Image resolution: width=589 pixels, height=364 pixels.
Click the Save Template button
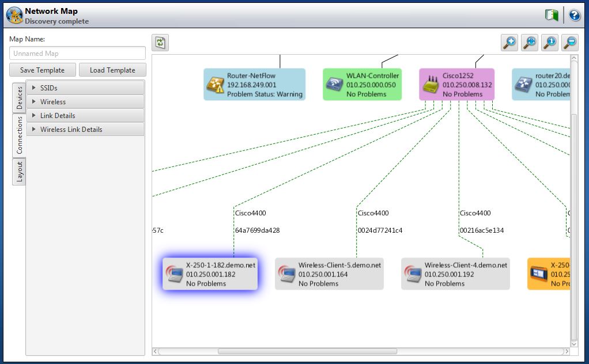[43, 70]
